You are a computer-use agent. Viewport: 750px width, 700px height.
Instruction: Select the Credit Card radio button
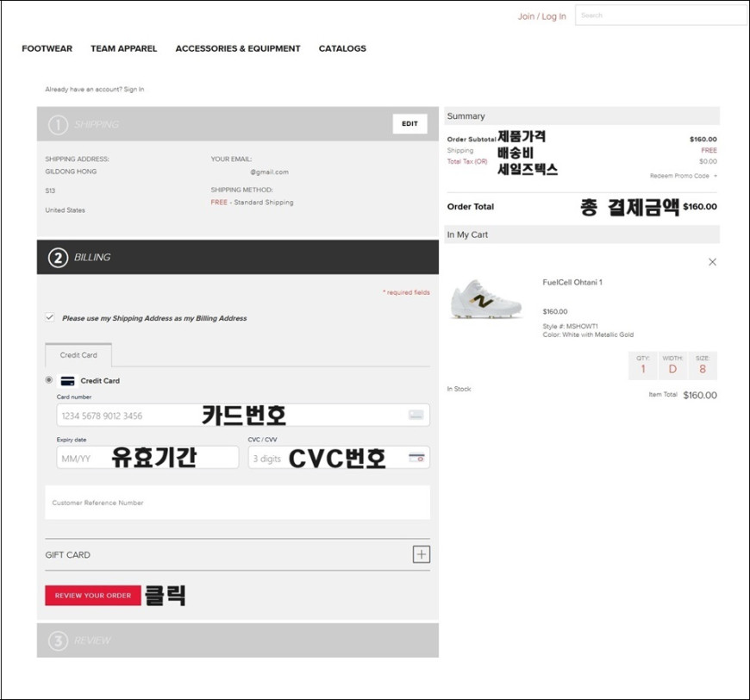click(49, 380)
